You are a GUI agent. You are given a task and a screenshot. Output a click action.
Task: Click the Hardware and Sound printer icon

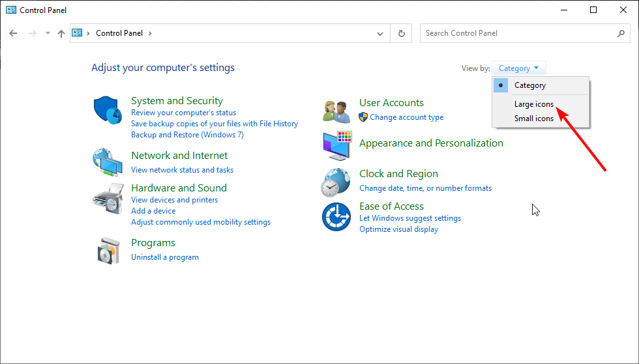pos(108,199)
